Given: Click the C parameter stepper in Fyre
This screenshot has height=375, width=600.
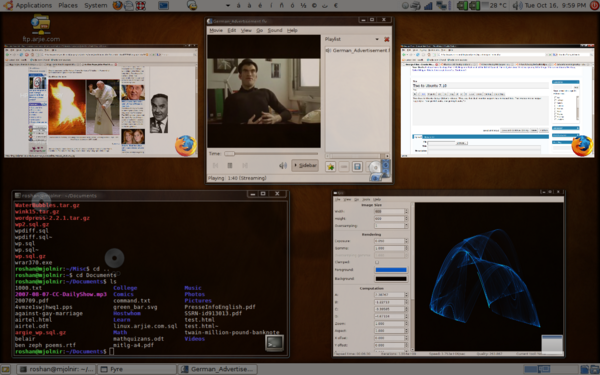Looking at the screenshot, I should (406, 309).
